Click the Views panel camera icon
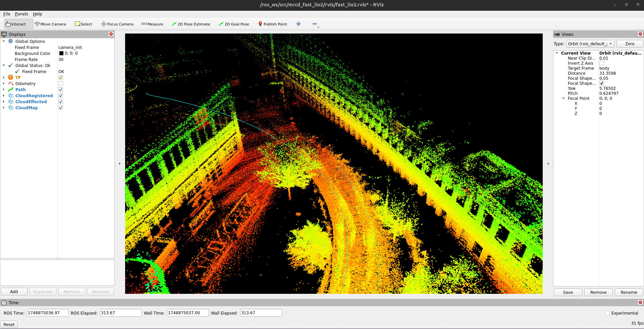 pos(557,34)
